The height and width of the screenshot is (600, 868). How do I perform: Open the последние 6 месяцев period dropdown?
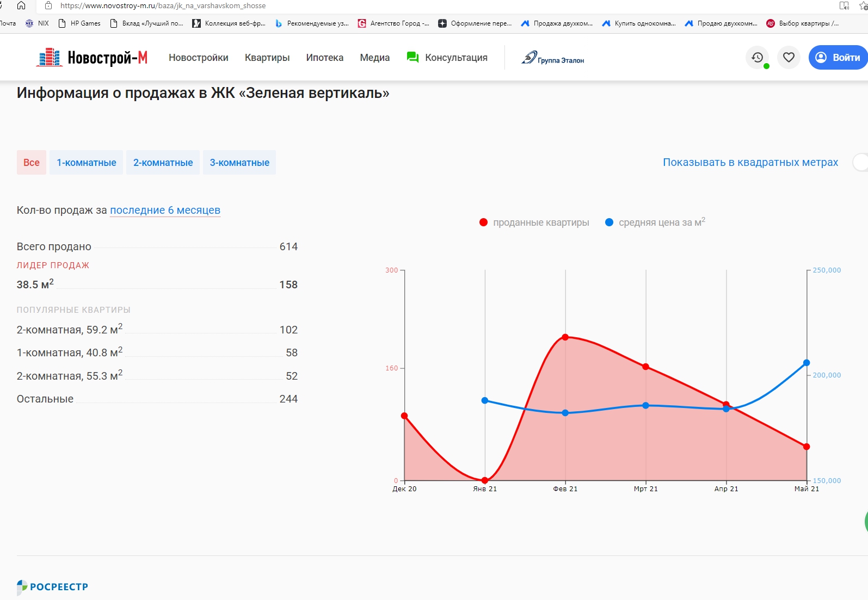coord(165,210)
